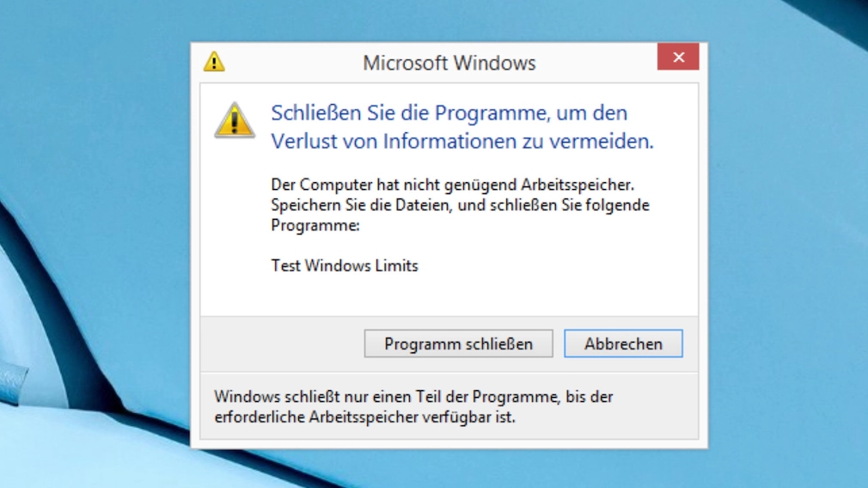The image size is (868, 488).
Task: Click the small warning icon in title bar
Action: (x=214, y=61)
